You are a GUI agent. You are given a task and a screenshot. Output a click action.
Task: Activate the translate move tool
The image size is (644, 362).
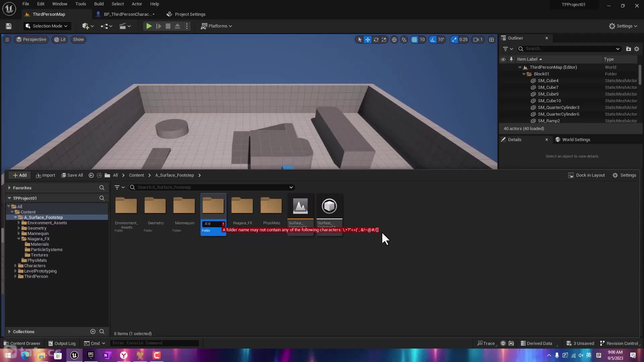[x=368, y=40]
